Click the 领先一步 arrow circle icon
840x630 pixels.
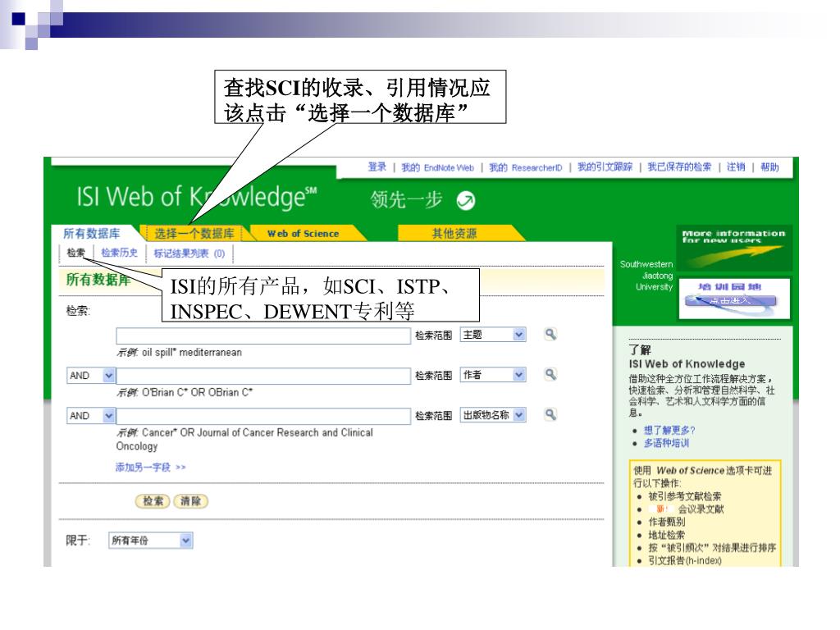(466, 200)
